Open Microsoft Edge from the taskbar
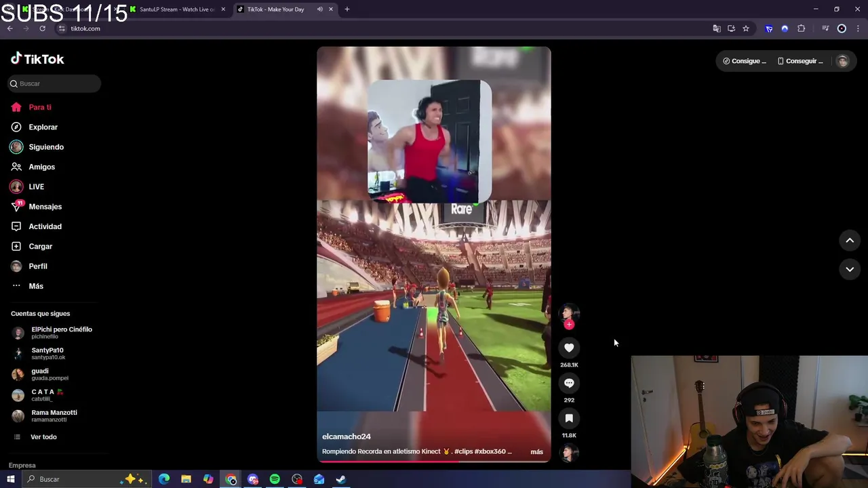 [164, 479]
